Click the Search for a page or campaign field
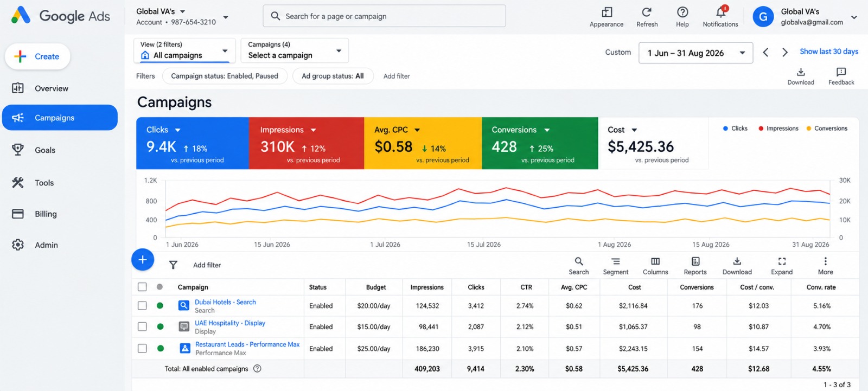The height and width of the screenshot is (391, 868). point(385,16)
